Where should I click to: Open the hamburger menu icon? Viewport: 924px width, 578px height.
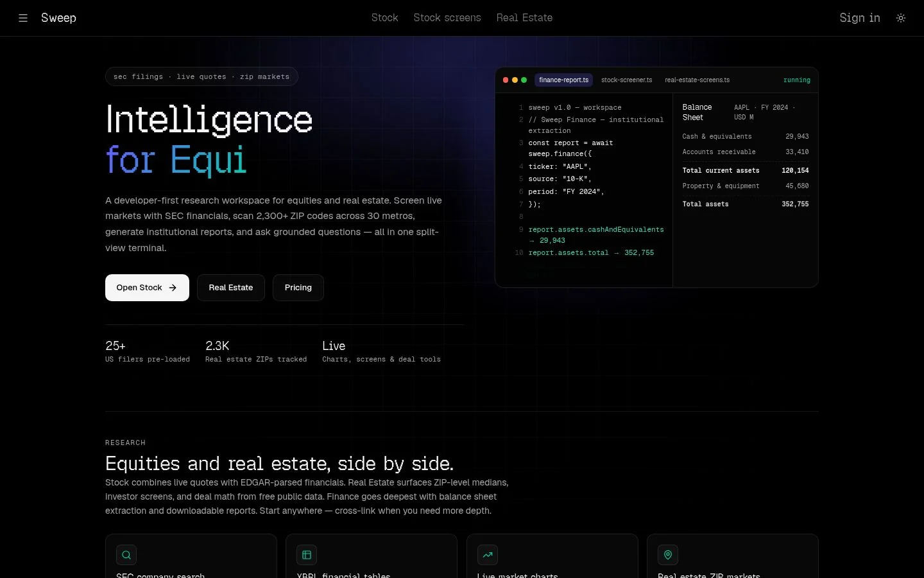coord(23,18)
